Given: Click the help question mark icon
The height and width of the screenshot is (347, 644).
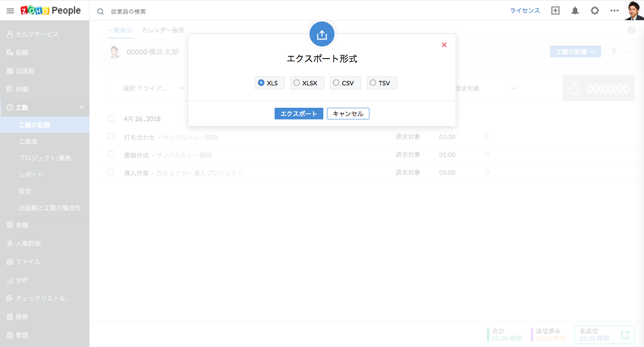Looking at the screenshot, I should [x=631, y=30].
